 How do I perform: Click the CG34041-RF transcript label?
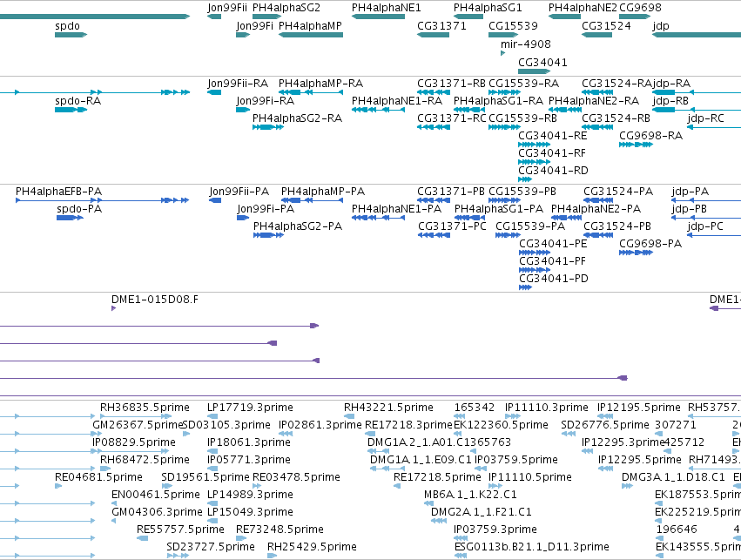(552, 153)
